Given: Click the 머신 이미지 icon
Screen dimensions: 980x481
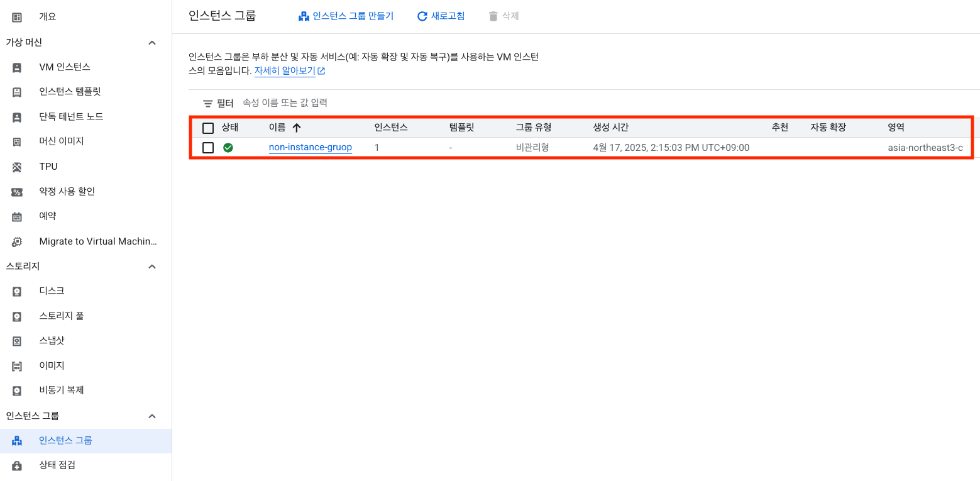Looking at the screenshot, I should point(17,141).
